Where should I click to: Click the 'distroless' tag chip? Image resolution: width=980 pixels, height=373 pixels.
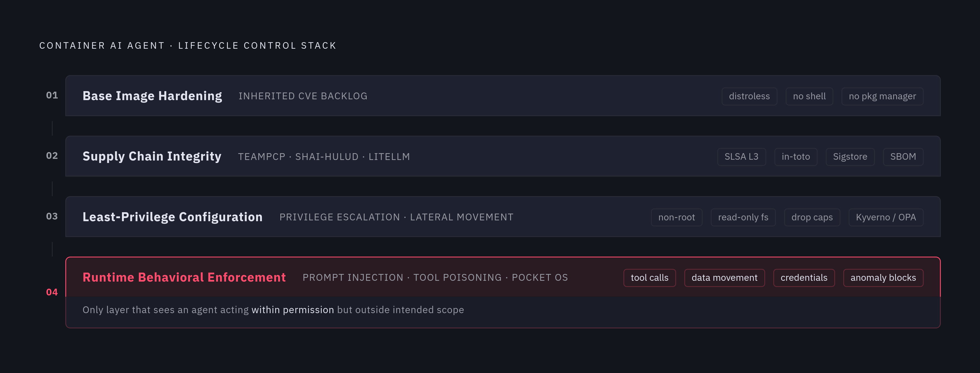[x=749, y=96]
